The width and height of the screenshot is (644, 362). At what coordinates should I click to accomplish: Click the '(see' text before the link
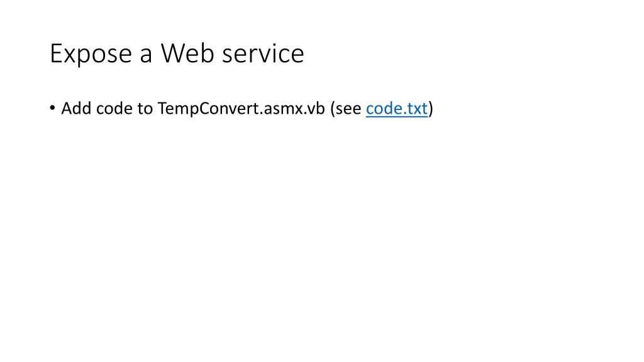[x=346, y=109]
